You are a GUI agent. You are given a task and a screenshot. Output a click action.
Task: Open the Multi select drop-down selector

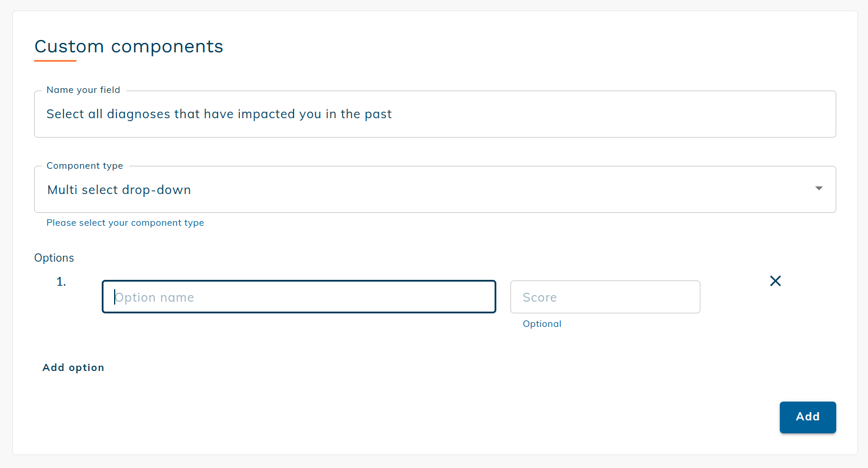click(434, 189)
